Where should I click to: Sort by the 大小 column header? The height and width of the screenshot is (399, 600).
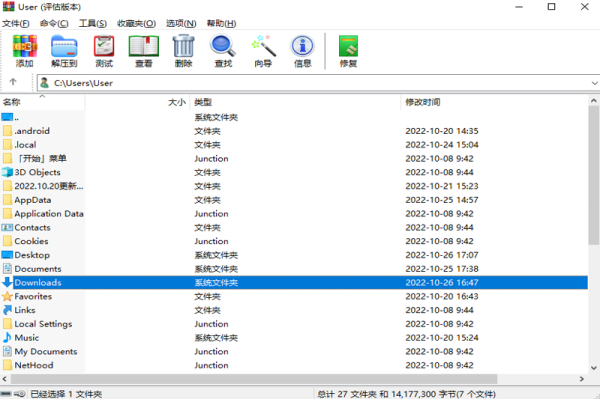coord(137,102)
